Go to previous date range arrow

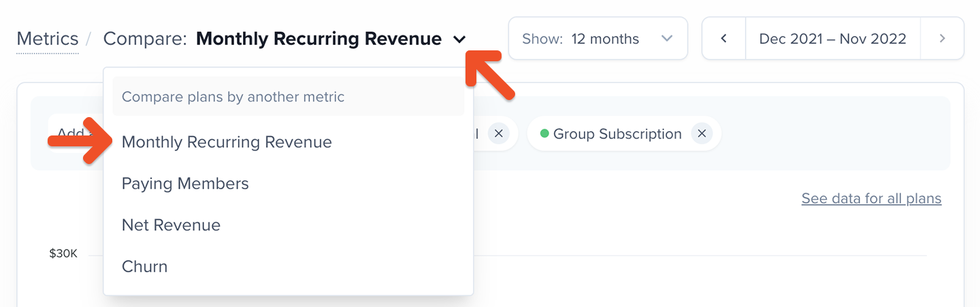click(x=724, y=39)
